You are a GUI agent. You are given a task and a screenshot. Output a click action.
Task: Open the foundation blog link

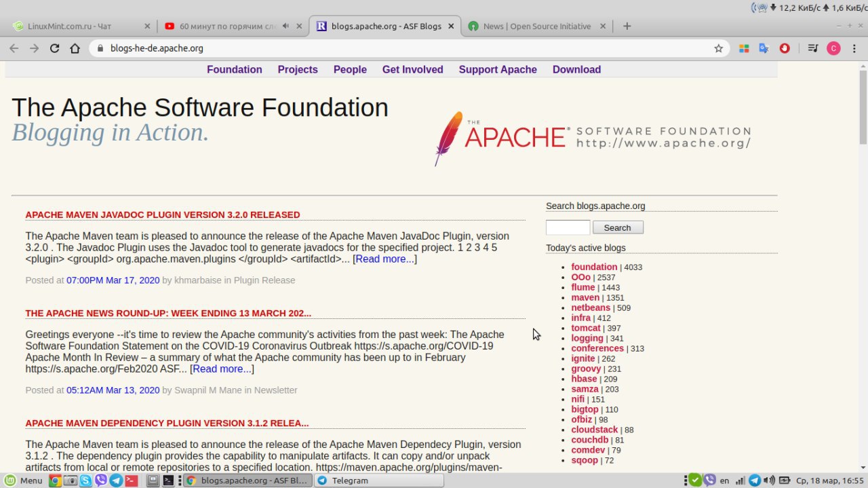click(594, 267)
